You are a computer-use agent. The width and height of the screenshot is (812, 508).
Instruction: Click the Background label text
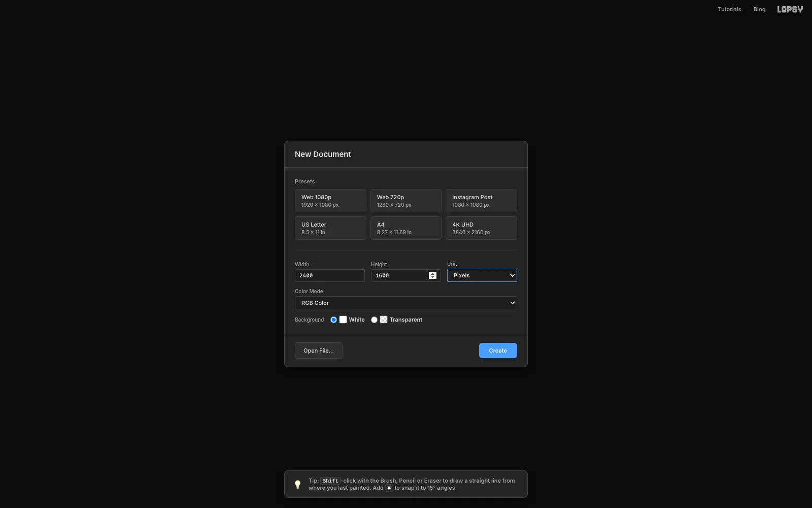click(309, 320)
